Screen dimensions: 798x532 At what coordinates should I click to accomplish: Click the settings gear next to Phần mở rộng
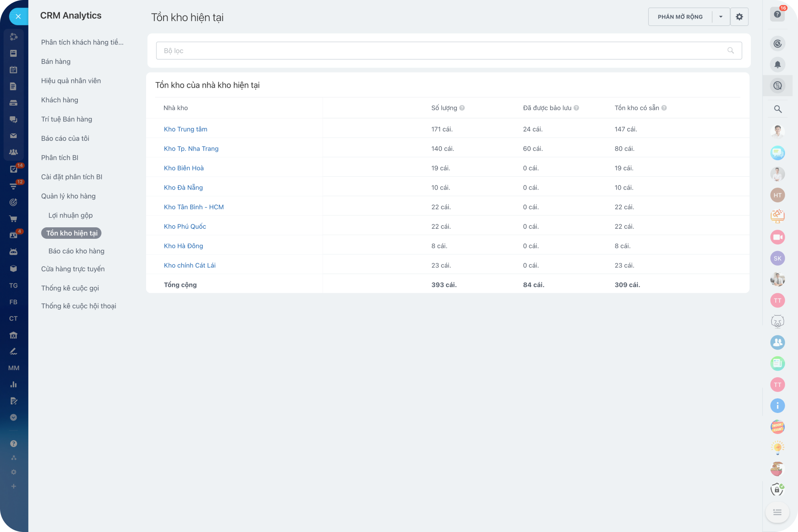pos(739,17)
